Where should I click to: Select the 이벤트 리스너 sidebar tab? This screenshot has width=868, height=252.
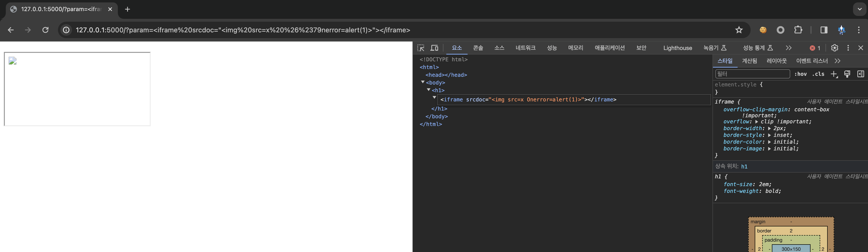coord(812,61)
